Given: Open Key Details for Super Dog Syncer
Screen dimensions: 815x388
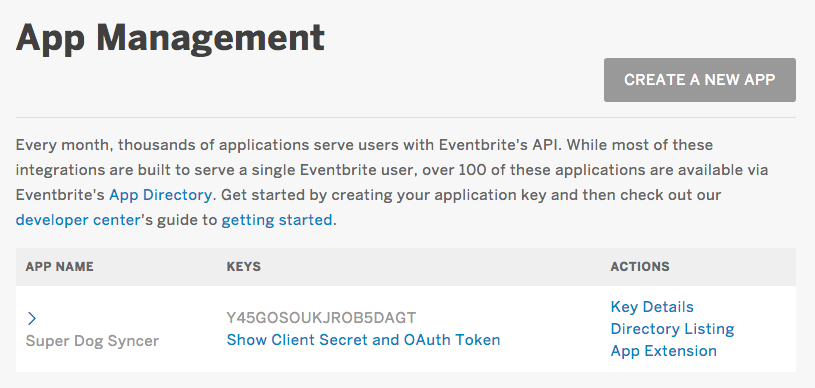Looking at the screenshot, I should [652, 307].
